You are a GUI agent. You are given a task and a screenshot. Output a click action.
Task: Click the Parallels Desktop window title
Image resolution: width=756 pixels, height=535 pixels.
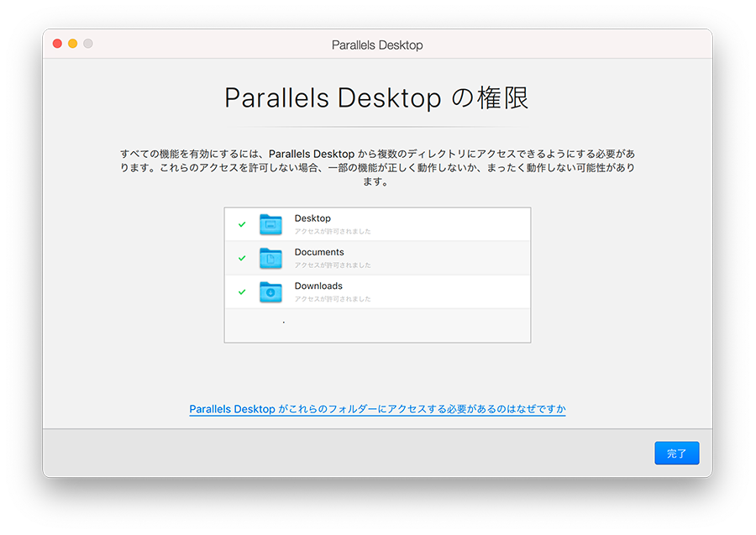377,45
